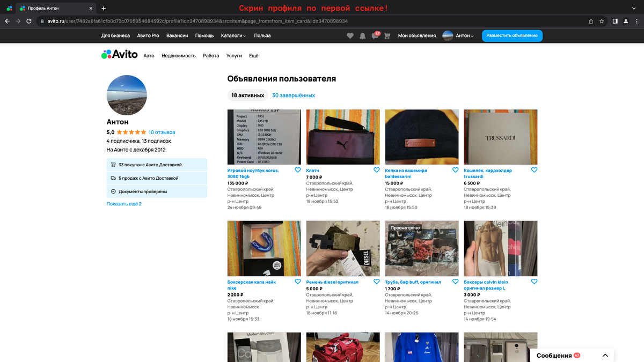Reload the page in browser
Screen dimensions: 644x362
pos(30,21)
